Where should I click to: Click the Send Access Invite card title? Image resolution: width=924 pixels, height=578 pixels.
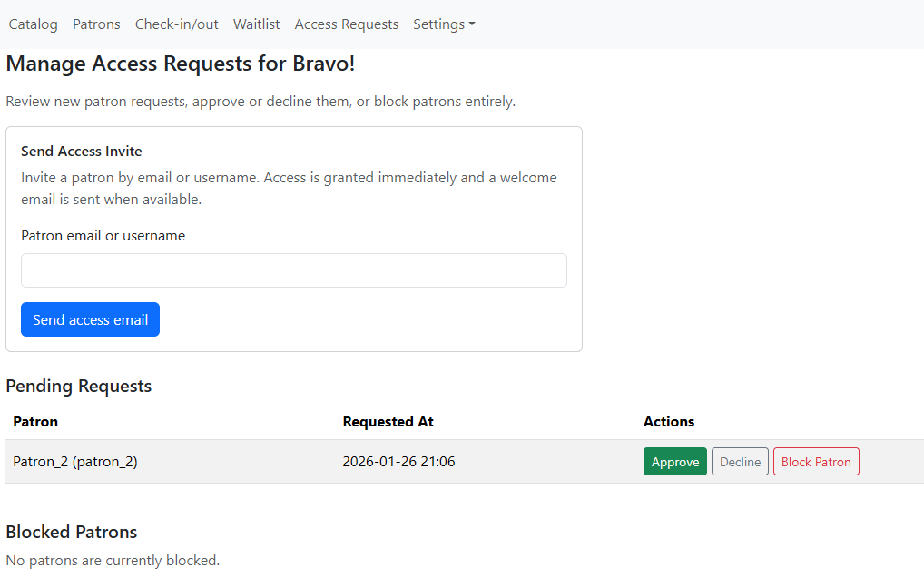click(x=82, y=152)
